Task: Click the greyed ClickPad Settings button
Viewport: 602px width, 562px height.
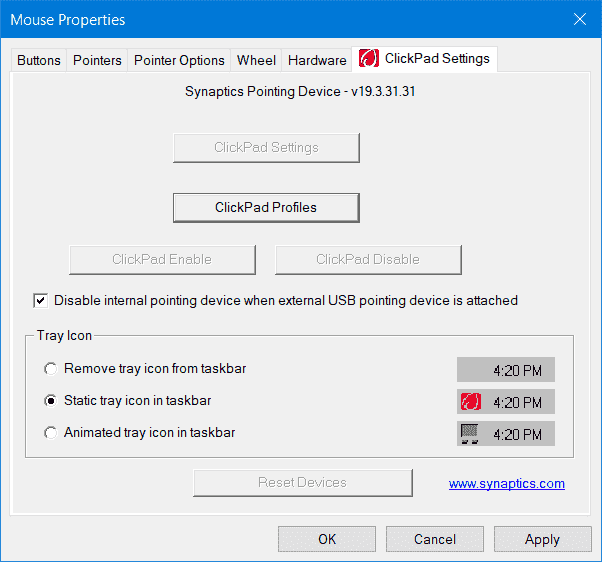Action: click(266, 148)
